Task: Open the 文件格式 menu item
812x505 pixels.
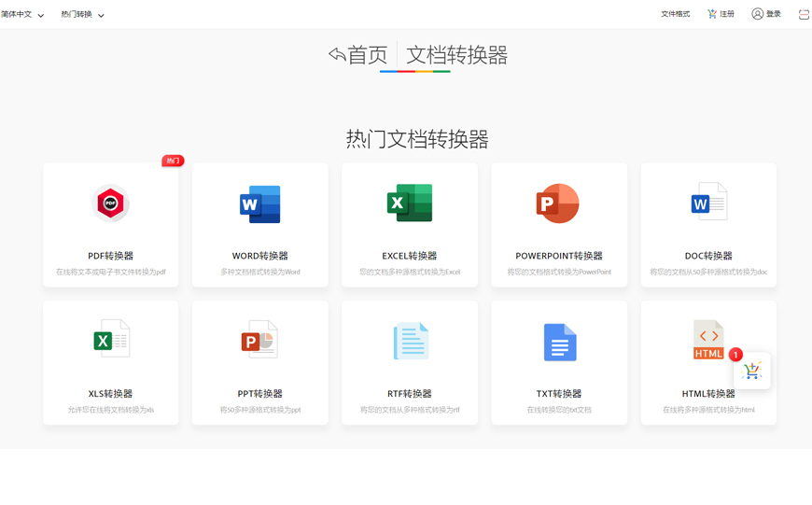Action: pos(676,14)
